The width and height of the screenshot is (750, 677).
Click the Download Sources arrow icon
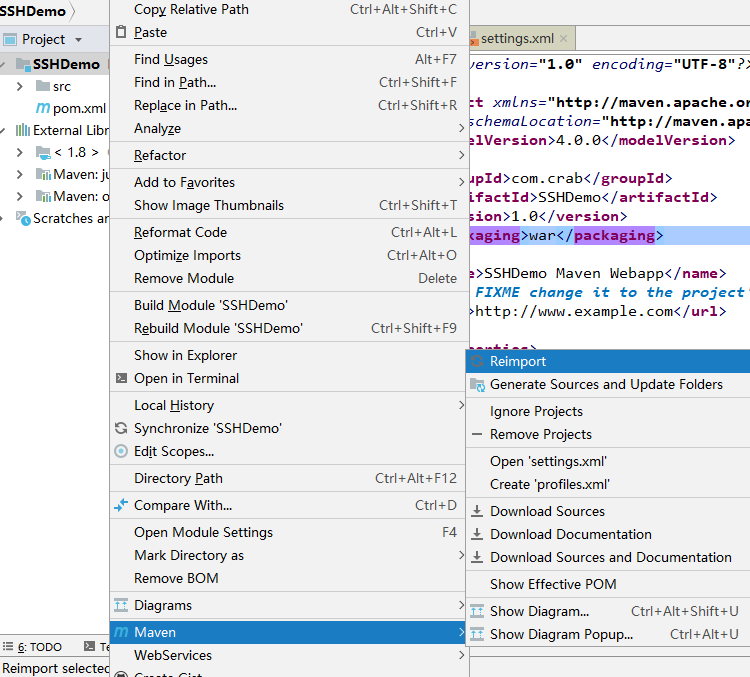[x=477, y=511]
